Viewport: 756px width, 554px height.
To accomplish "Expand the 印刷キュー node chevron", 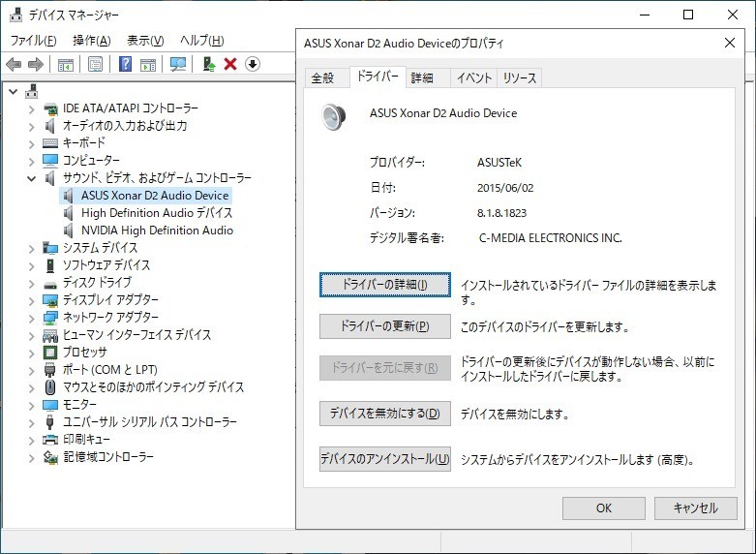I will pyautogui.click(x=31, y=440).
